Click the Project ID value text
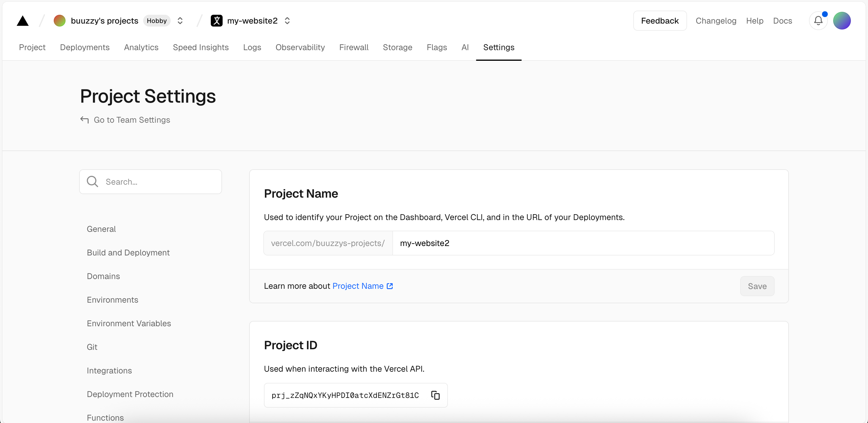 click(345, 395)
